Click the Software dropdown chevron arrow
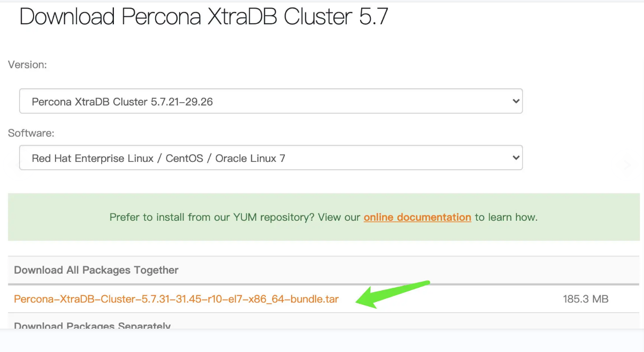 [x=516, y=158]
